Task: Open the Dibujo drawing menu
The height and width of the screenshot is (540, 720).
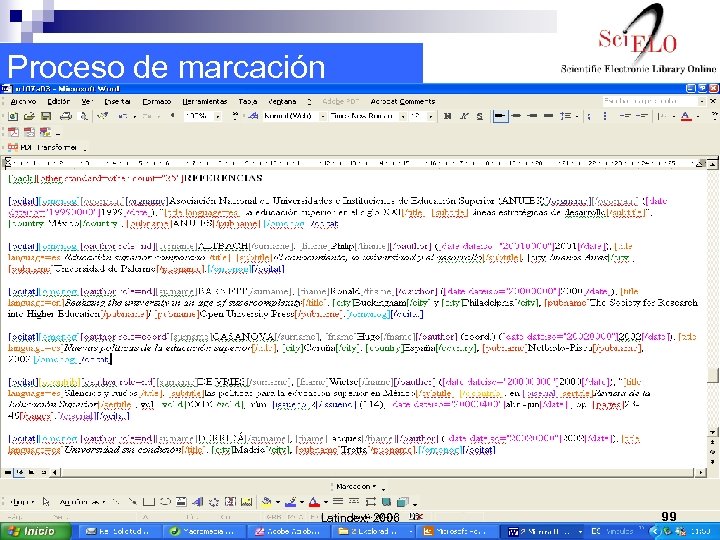Action: pos(22,502)
